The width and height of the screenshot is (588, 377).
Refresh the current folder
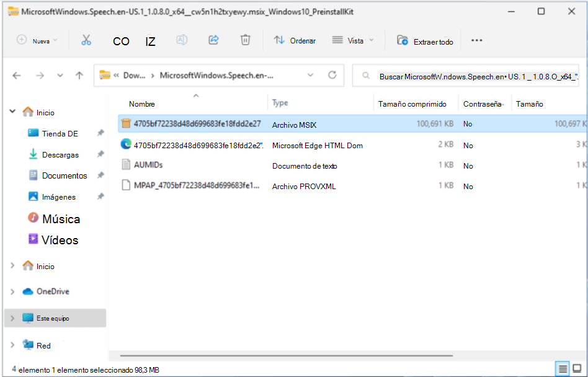(x=332, y=75)
